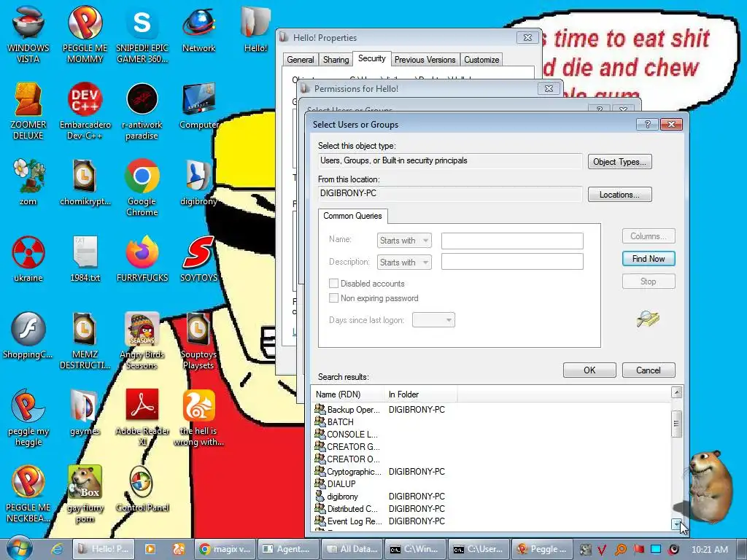Select the MEMZ DESTRUCTI... desktop icon
Image resolution: width=747 pixels, height=560 pixels.
[85, 341]
